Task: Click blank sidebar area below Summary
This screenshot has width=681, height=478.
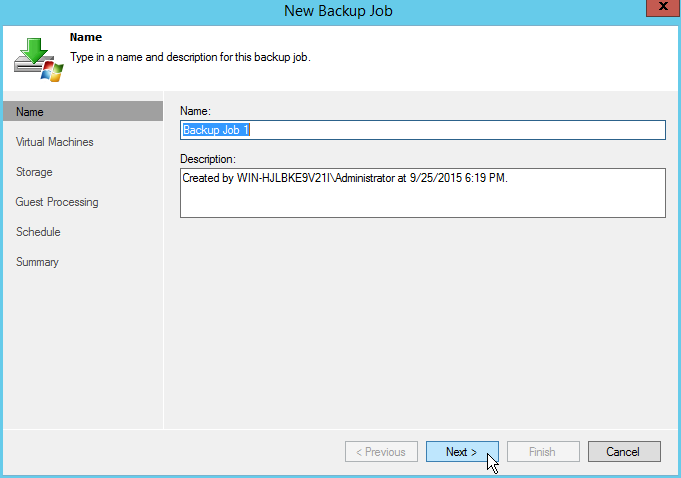Action: pos(82,350)
